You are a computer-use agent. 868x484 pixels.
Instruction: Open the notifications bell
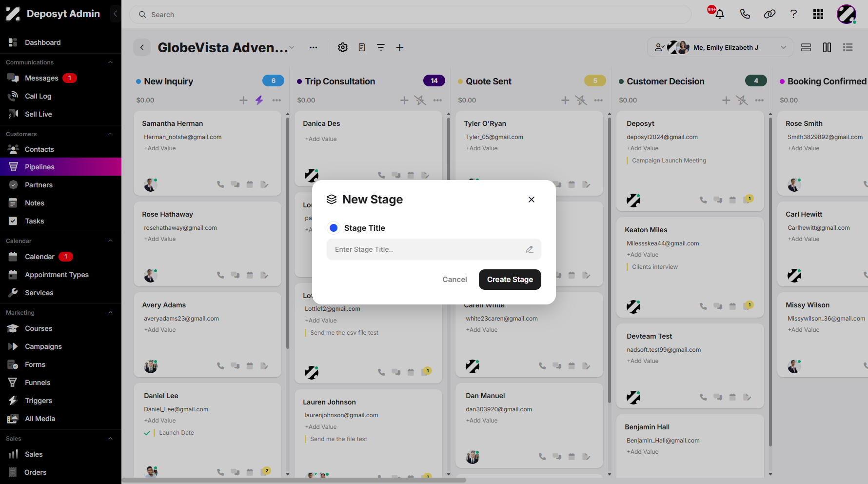tap(719, 14)
